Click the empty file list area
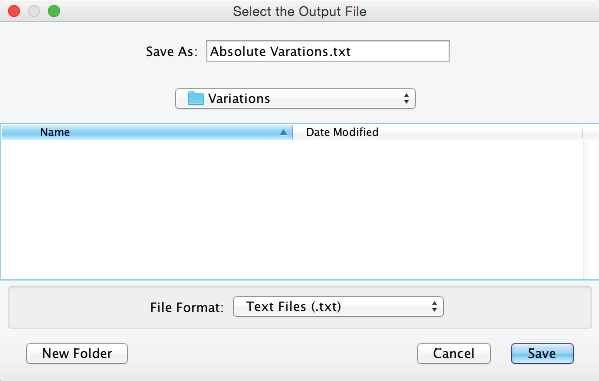599x381 pixels. point(292,209)
